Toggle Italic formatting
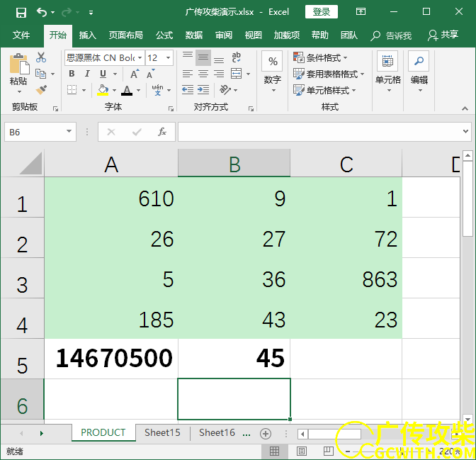476x460 pixels. (x=87, y=74)
